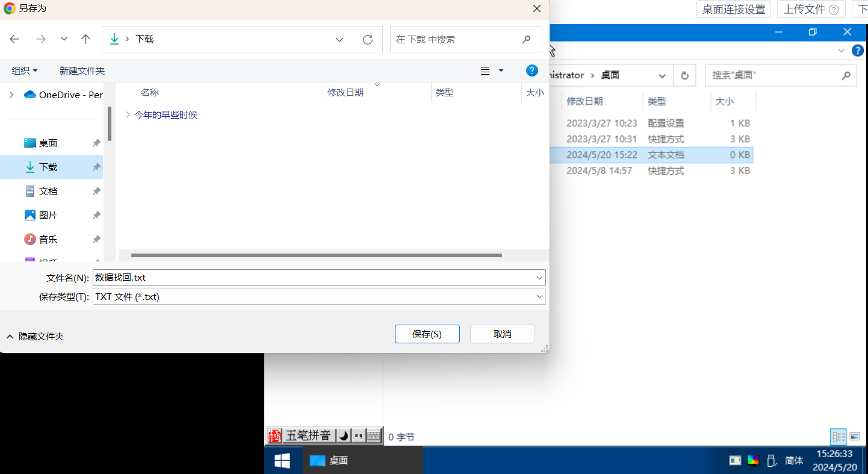Screen dimensions: 868x474
Task: Click the blue help question icon
Action: click(532, 70)
